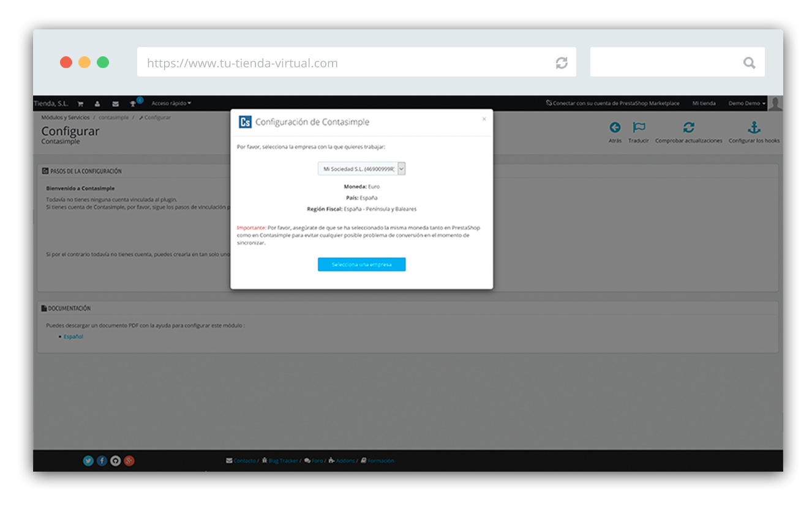The height and width of the screenshot is (509, 812).
Task: Click the Selecciona una empresa button
Action: pyautogui.click(x=362, y=264)
